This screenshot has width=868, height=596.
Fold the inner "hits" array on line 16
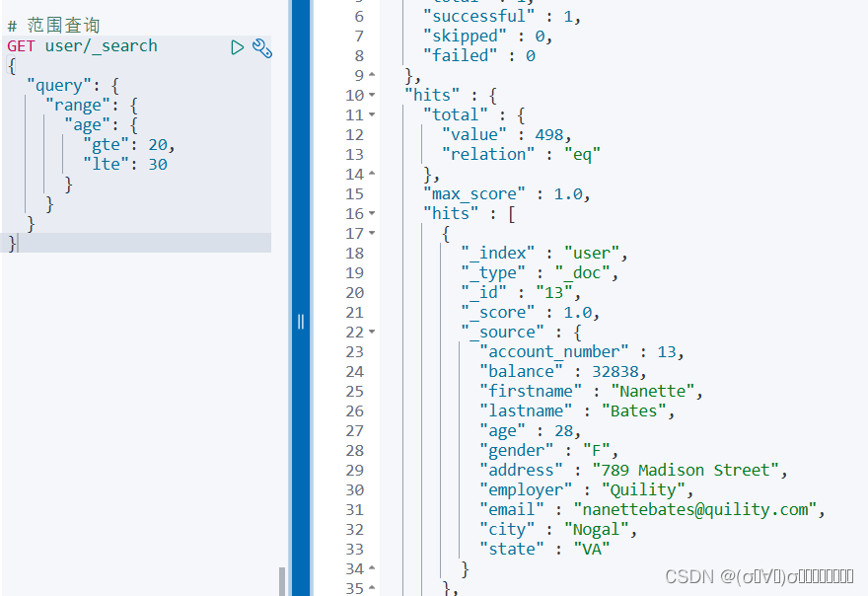tap(372, 213)
